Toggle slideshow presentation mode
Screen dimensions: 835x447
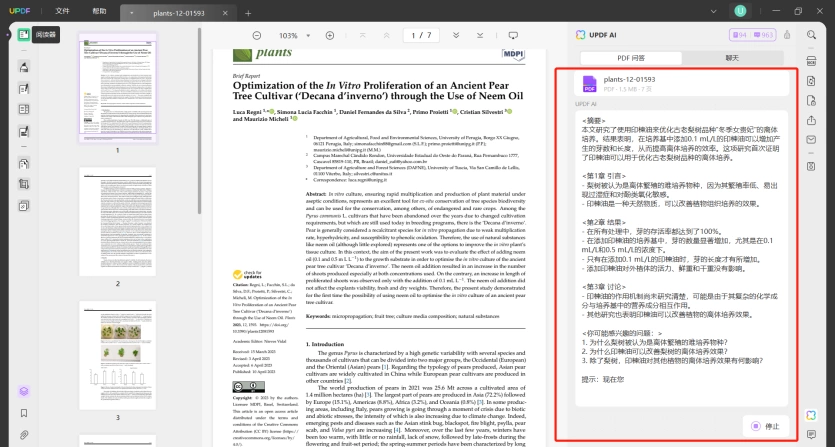click(x=513, y=35)
